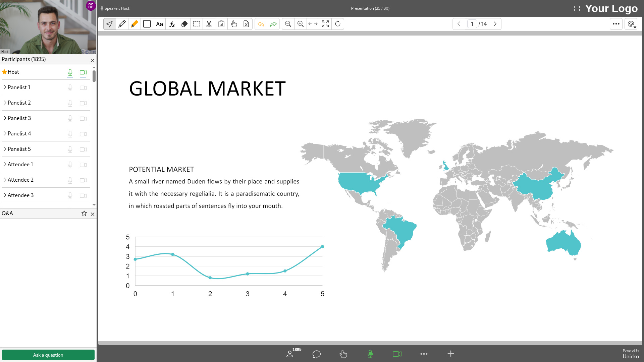
Task: Click the Host name in participants
Action: point(13,72)
